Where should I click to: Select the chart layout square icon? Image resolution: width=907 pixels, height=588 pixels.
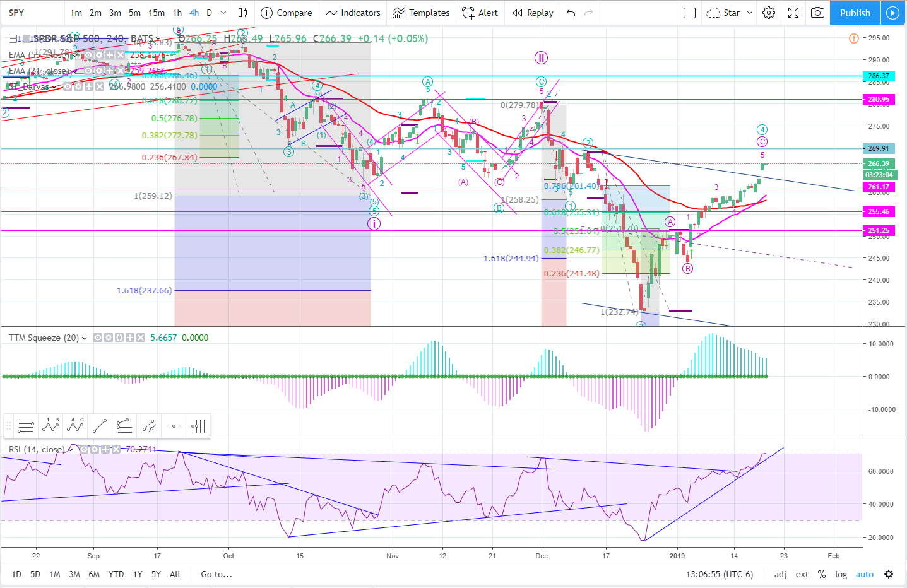690,13
